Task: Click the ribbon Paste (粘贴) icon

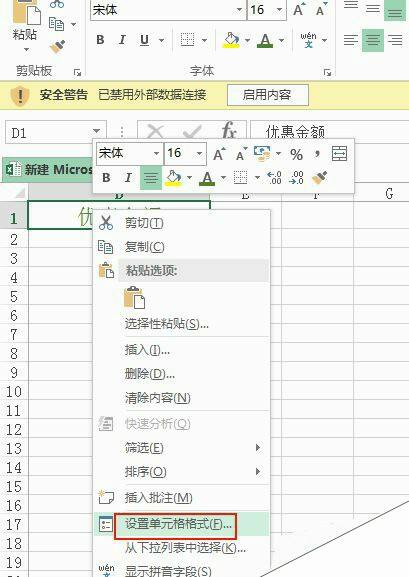Action: (26, 13)
